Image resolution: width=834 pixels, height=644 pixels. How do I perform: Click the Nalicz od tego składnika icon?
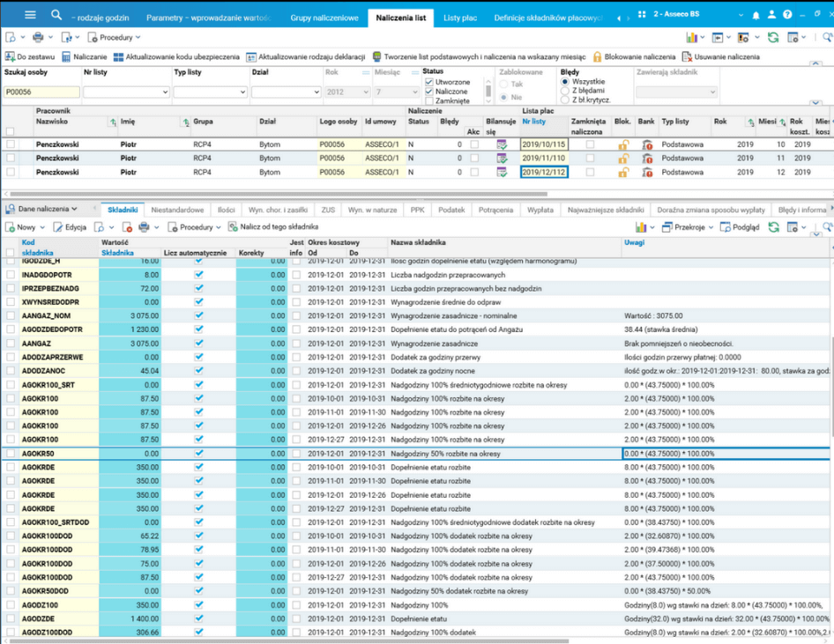[x=233, y=227]
